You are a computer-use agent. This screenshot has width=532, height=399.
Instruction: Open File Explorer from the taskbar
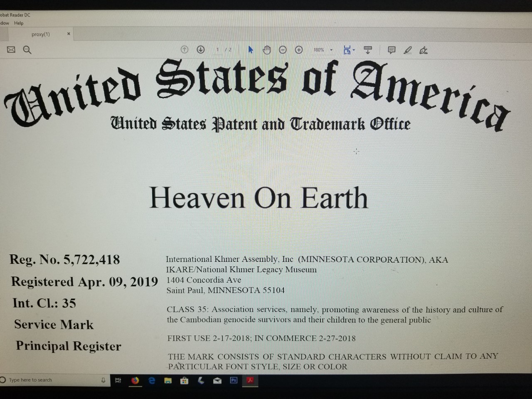pos(168,380)
